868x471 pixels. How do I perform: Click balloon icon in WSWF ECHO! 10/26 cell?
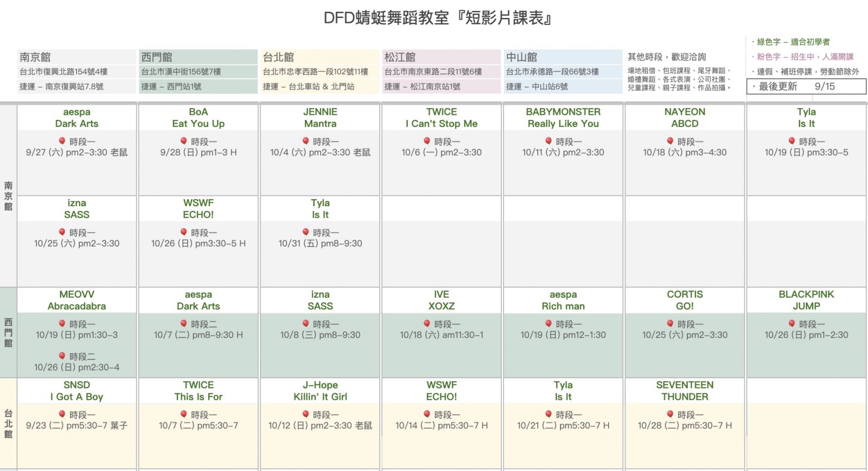pyautogui.click(x=184, y=232)
